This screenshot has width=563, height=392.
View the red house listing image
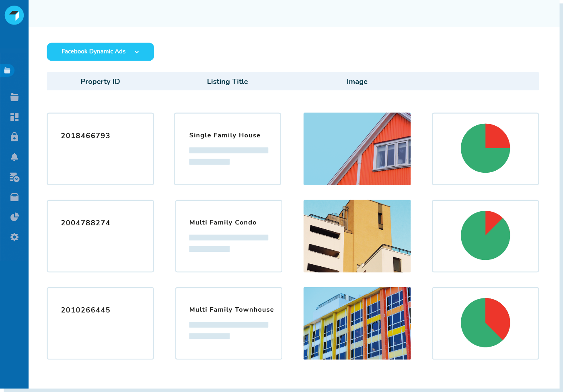click(x=357, y=149)
